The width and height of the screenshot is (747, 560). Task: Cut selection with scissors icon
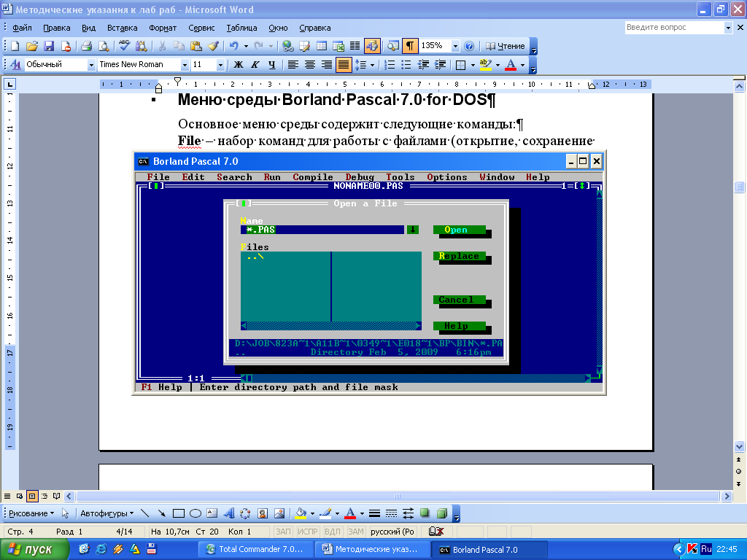(x=162, y=46)
